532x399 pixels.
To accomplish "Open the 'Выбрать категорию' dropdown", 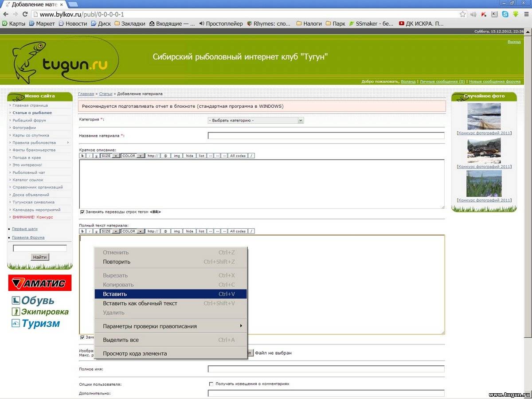I will tap(255, 120).
